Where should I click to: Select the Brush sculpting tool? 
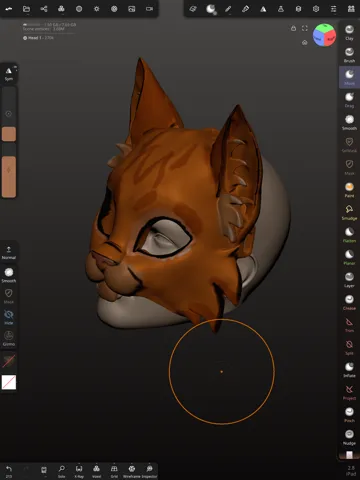click(349, 55)
